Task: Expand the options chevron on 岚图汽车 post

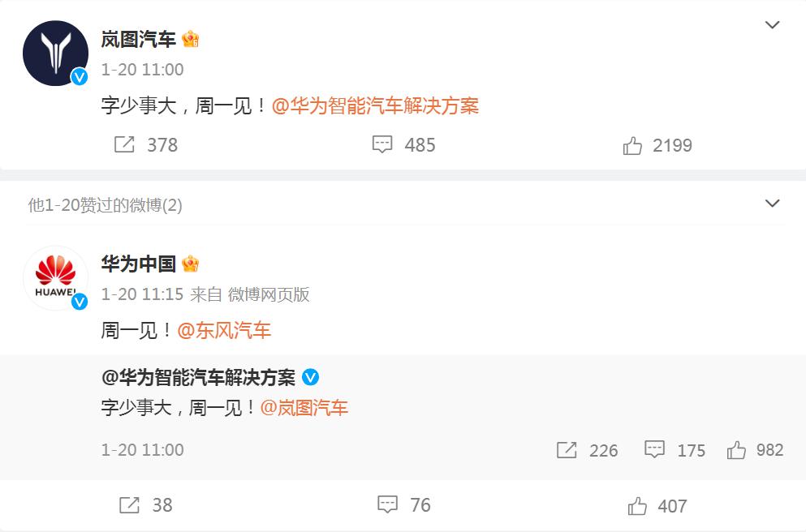Action: 773,25
